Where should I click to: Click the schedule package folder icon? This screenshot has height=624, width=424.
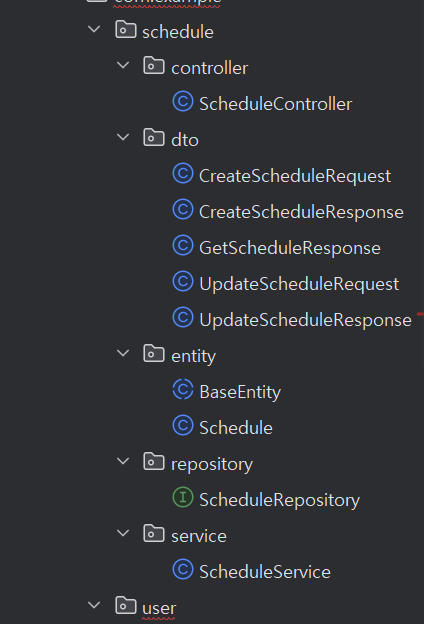click(126, 29)
